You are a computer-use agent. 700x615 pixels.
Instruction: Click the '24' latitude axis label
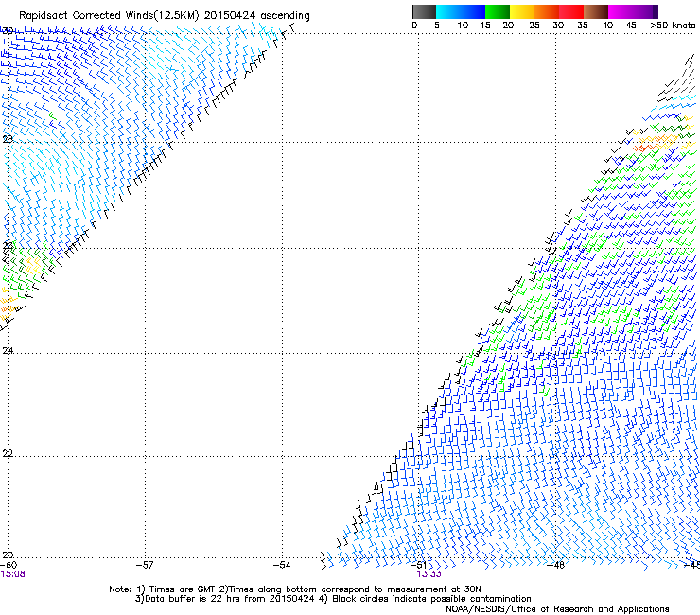pyautogui.click(x=8, y=351)
